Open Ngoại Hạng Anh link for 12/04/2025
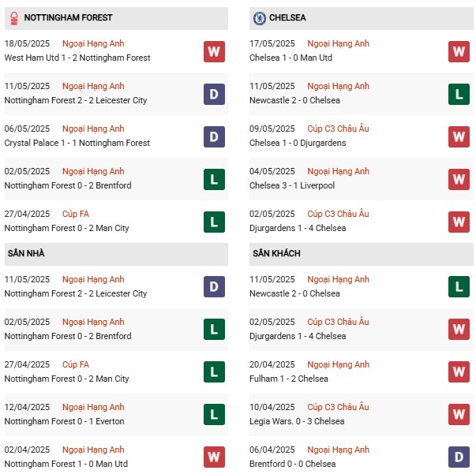The width and height of the screenshot is (476, 474). click(x=95, y=407)
